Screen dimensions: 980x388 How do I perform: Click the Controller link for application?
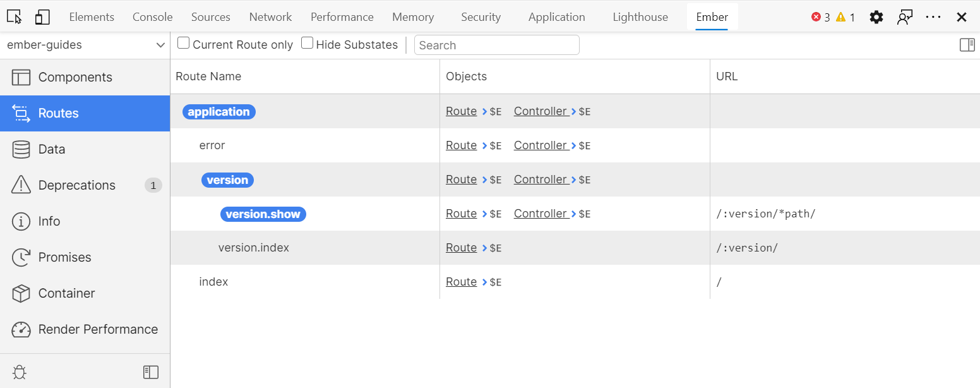[x=540, y=111]
